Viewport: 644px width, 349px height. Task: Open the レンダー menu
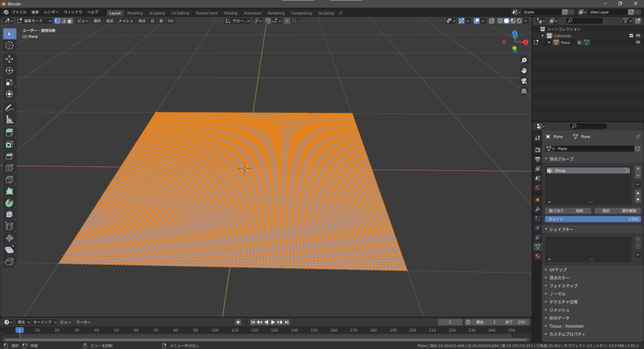click(x=52, y=12)
